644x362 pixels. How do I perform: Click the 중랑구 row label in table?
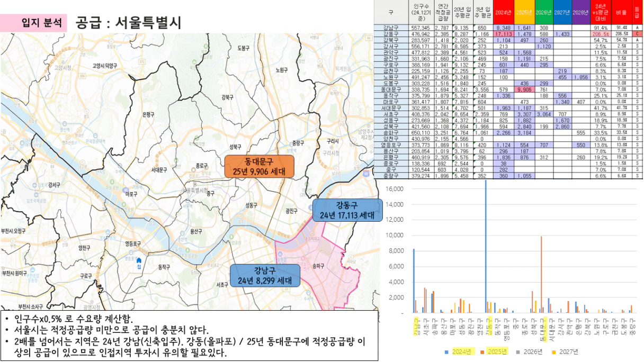pyautogui.click(x=391, y=176)
